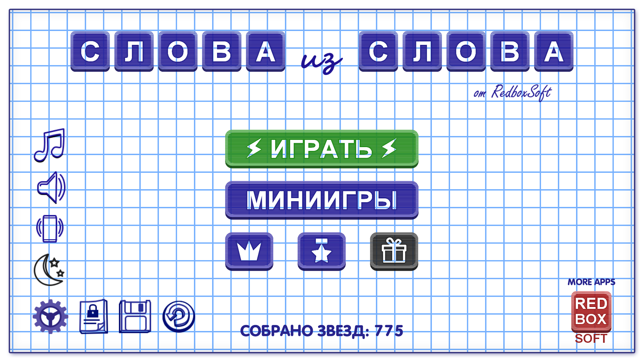This screenshot has height=362, width=644.
Task: Toggle the vibration icon
Action: pyautogui.click(x=50, y=230)
